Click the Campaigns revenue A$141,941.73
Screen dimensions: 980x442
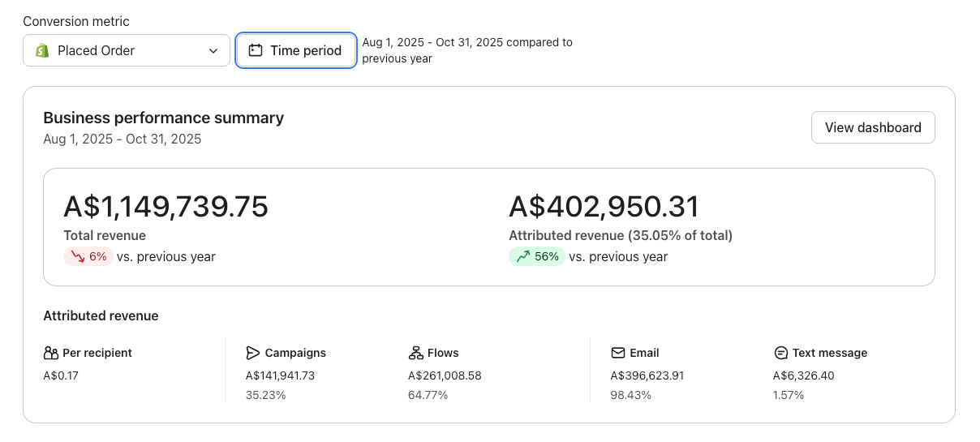pyautogui.click(x=280, y=375)
